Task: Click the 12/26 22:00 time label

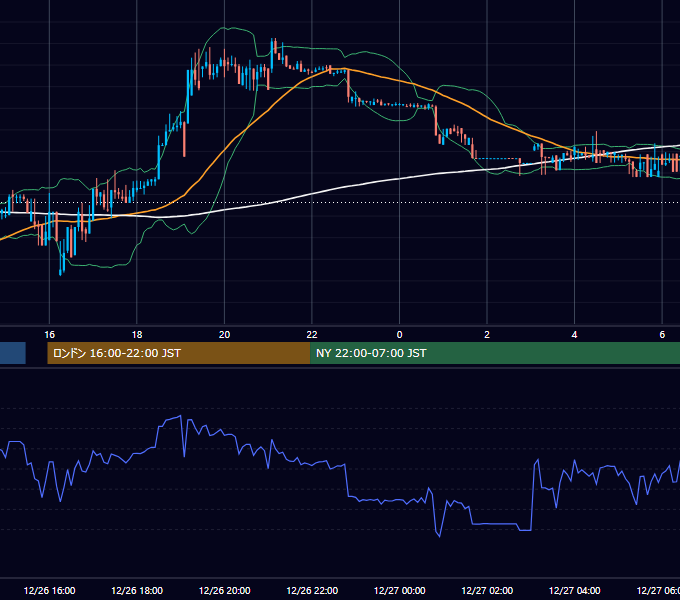Action: point(312,590)
